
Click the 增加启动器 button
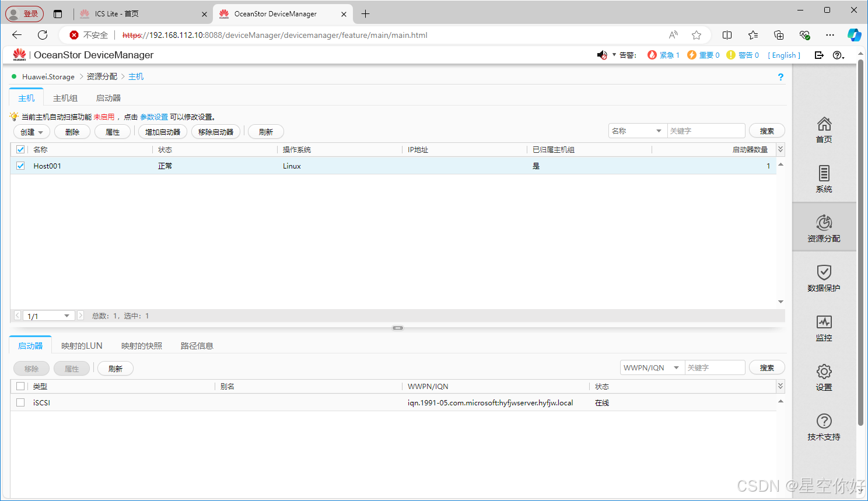coord(163,132)
